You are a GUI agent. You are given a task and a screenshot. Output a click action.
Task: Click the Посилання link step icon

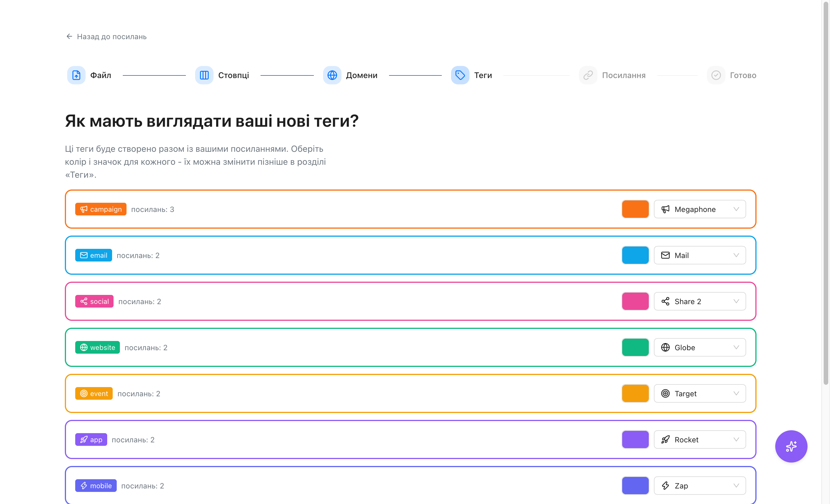pyautogui.click(x=588, y=75)
